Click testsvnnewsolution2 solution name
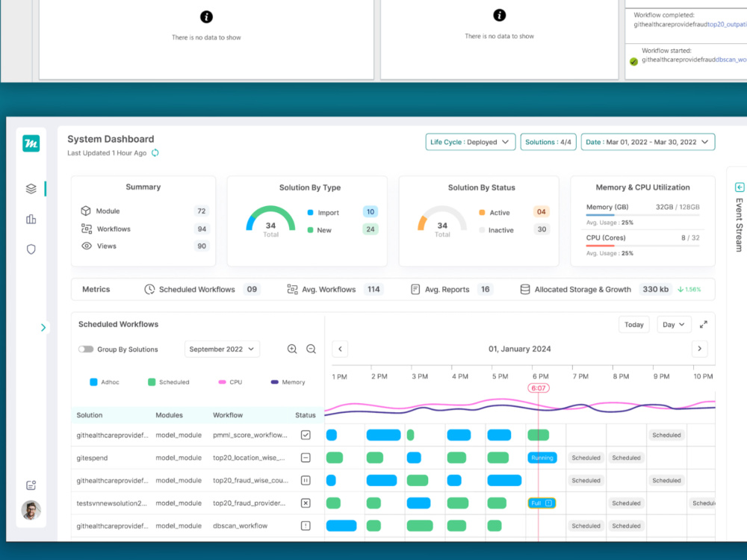 click(x=112, y=503)
